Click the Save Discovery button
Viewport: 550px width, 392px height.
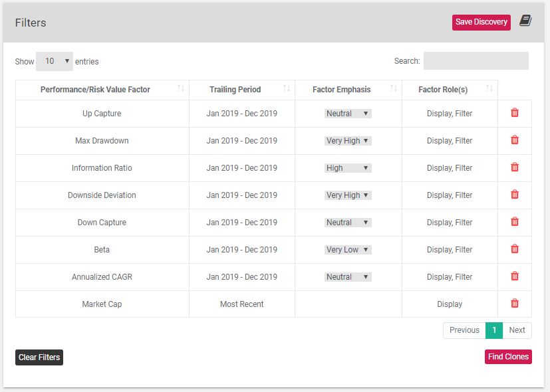click(x=481, y=23)
